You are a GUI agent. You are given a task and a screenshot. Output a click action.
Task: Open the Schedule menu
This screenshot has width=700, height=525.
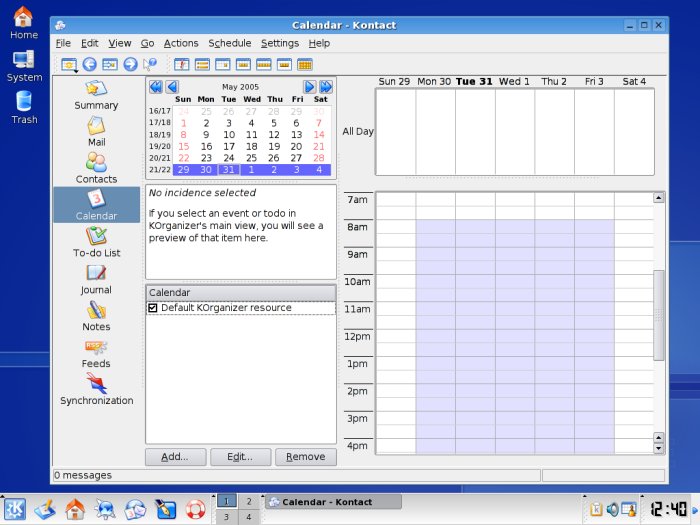[229, 43]
